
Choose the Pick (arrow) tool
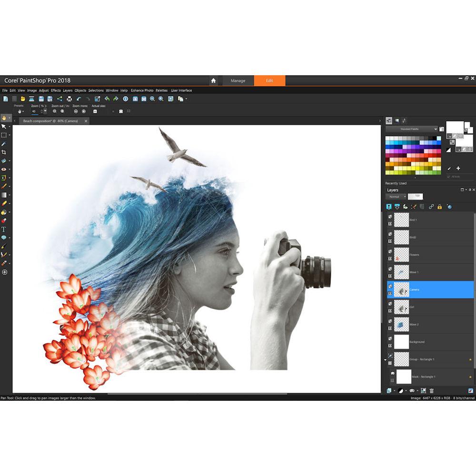point(5,127)
